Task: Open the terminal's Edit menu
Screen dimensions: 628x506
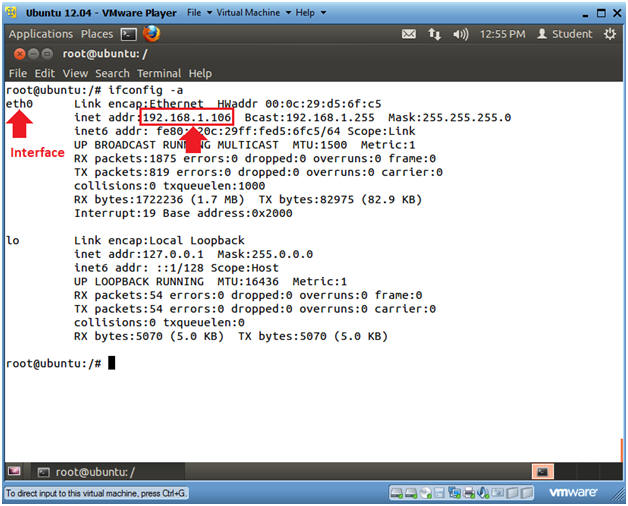Action: 44,73
